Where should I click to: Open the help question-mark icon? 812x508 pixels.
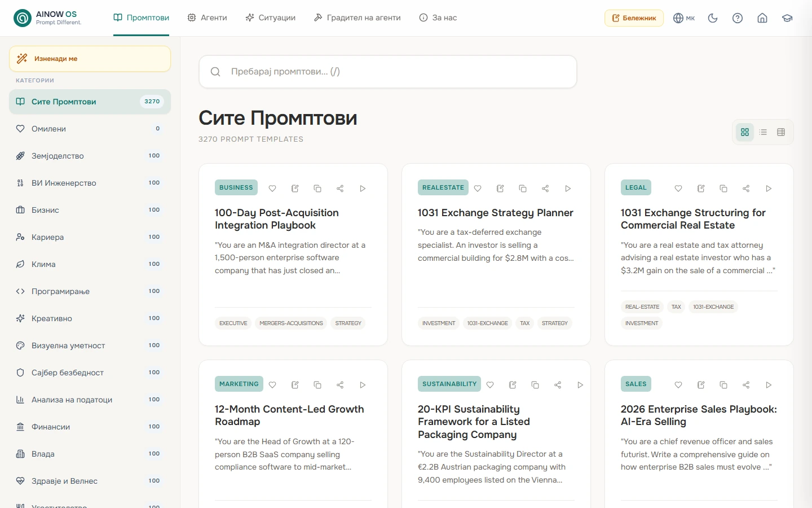[x=738, y=18]
